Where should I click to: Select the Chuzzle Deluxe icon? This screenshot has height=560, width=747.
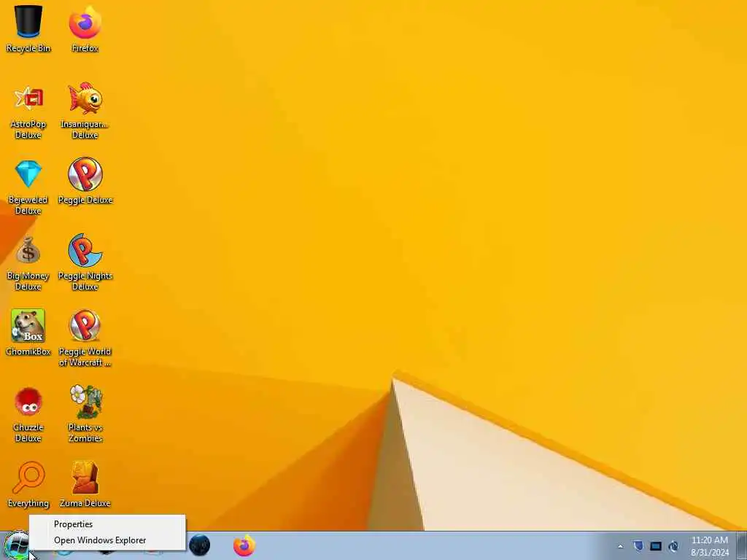(x=28, y=402)
